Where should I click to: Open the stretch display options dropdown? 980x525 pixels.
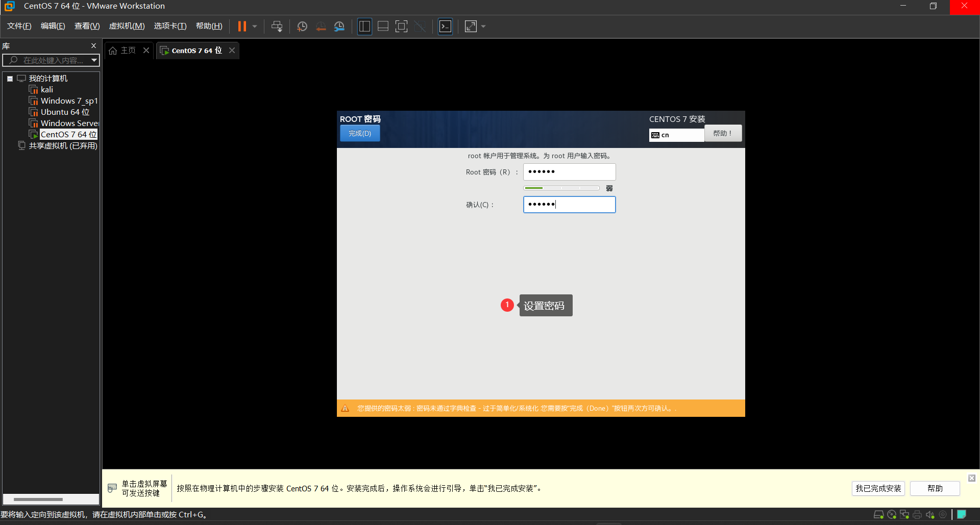click(x=483, y=27)
